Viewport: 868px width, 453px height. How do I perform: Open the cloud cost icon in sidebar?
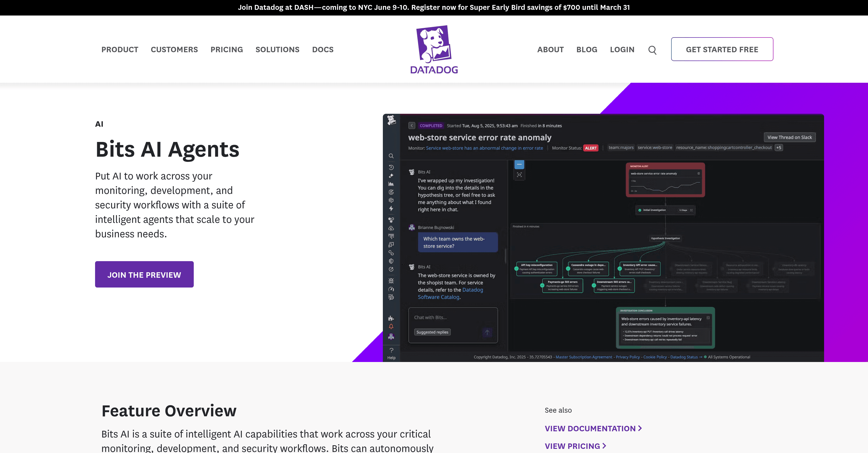[x=391, y=229]
